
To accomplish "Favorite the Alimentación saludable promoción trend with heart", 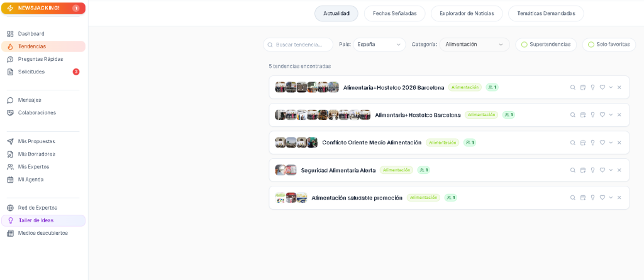I will tap(602, 198).
